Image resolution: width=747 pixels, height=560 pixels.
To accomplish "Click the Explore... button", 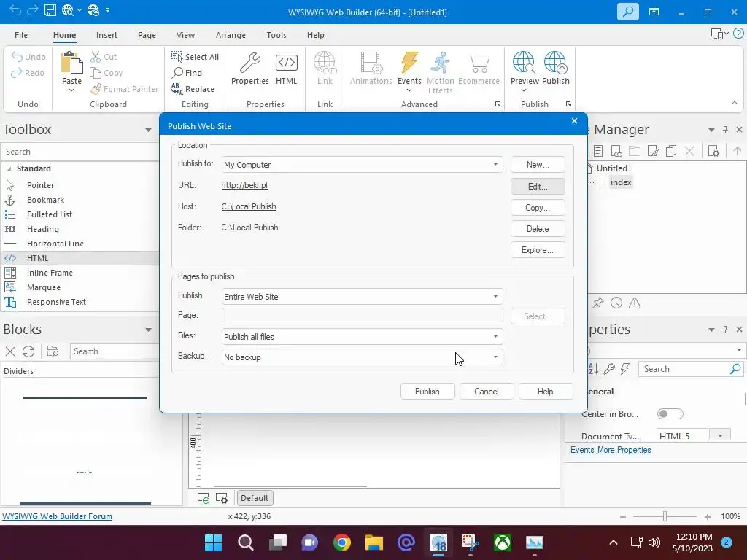I will click(x=538, y=250).
